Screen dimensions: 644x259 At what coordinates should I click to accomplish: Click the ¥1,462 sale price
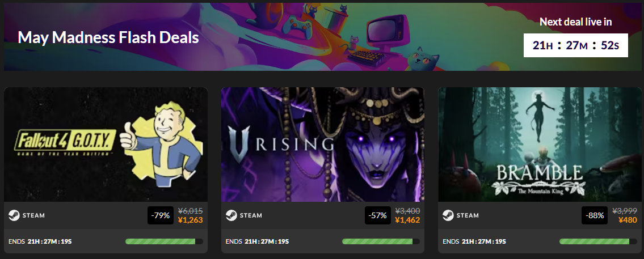coord(407,220)
